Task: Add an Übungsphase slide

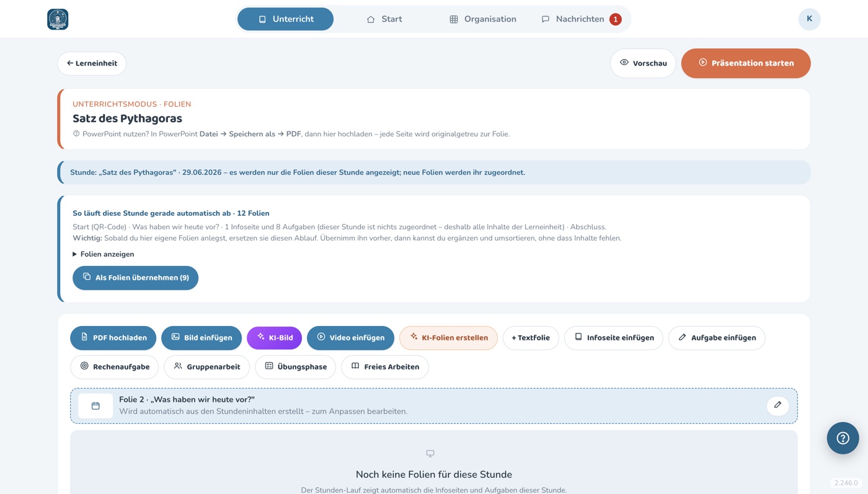Action: (295, 367)
